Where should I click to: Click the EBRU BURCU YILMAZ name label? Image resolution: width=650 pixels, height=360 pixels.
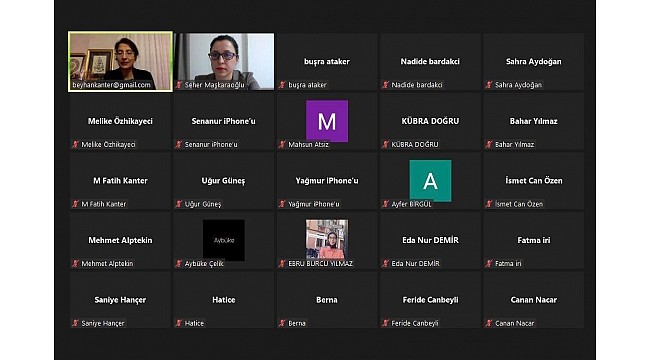coord(320,264)
